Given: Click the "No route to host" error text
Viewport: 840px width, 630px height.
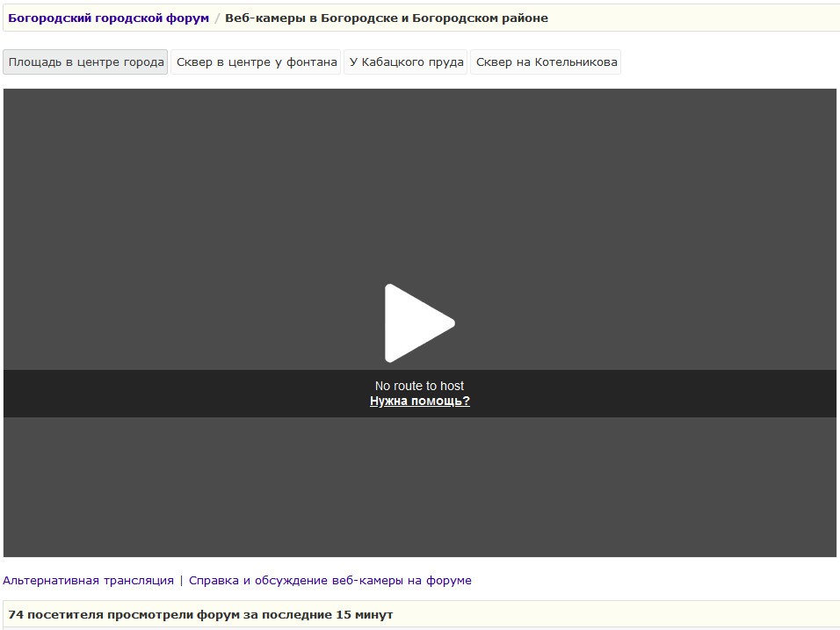Looking at the screenshot, I should pyautogui.click(x=419, y=386).
